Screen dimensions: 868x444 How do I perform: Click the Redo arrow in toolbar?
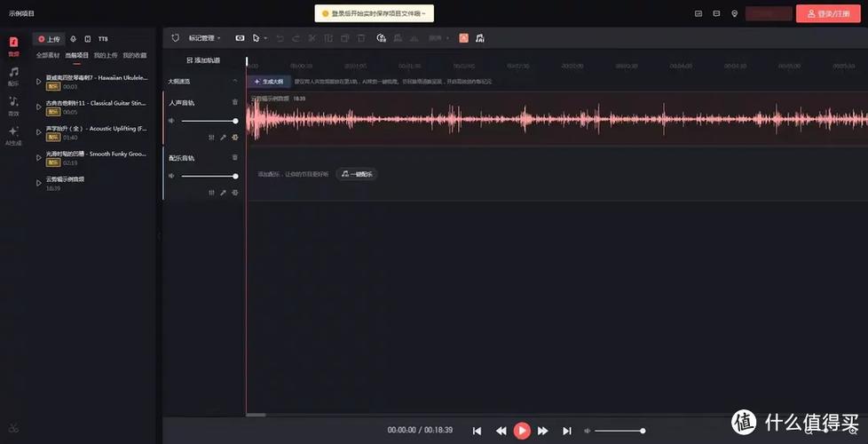[x=296, y=38]
